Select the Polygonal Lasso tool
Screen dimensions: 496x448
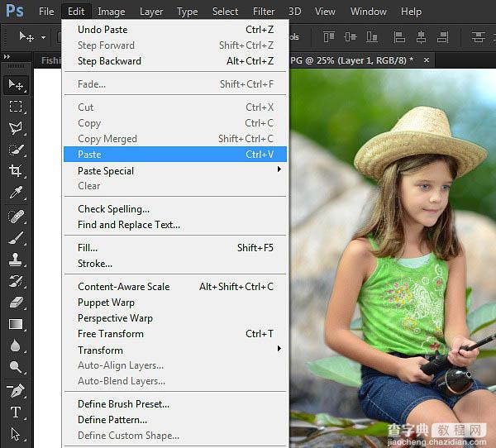[16, 128]
